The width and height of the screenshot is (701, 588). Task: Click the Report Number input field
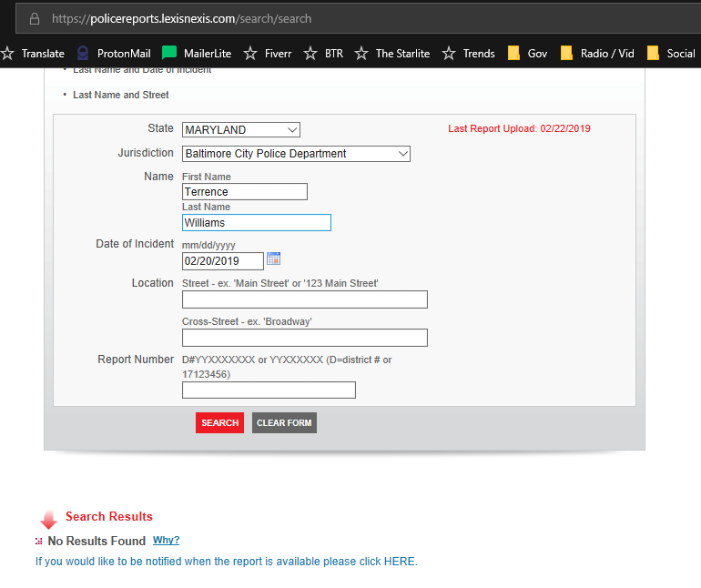point(269,390)
